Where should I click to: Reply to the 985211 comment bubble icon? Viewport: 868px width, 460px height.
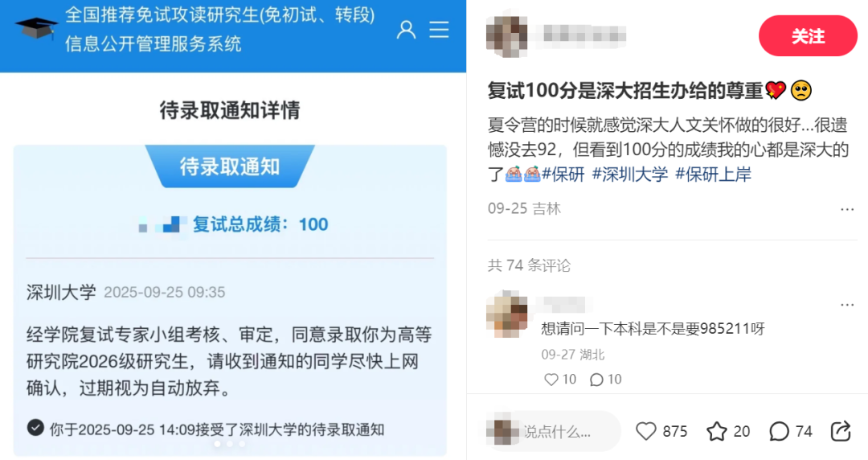596,379
